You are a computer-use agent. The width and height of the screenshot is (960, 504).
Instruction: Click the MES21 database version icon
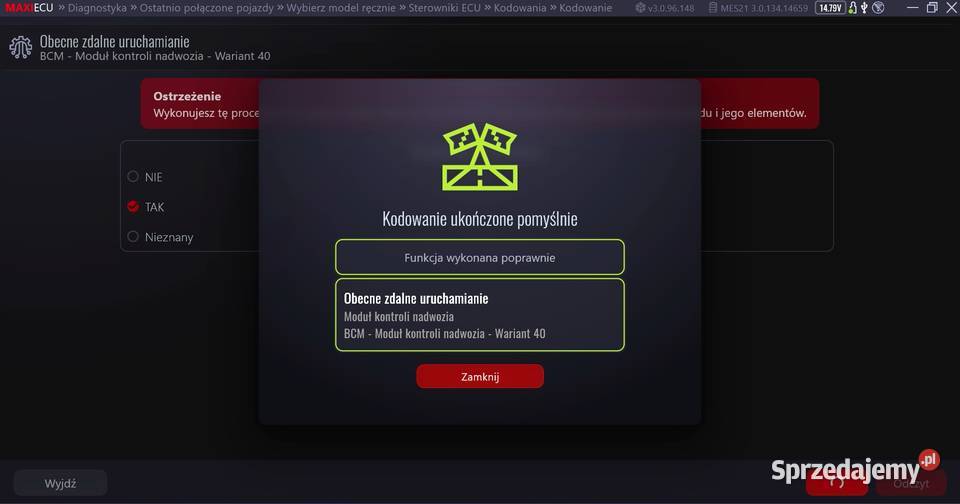713,8
